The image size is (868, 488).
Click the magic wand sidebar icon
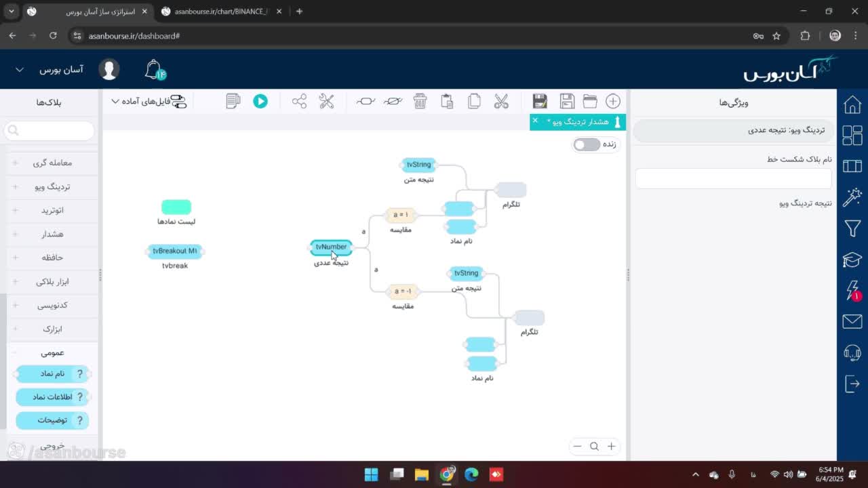852,197
